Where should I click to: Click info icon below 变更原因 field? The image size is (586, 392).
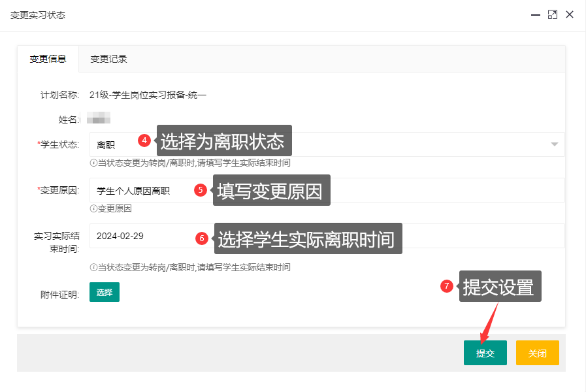[93, 208]
